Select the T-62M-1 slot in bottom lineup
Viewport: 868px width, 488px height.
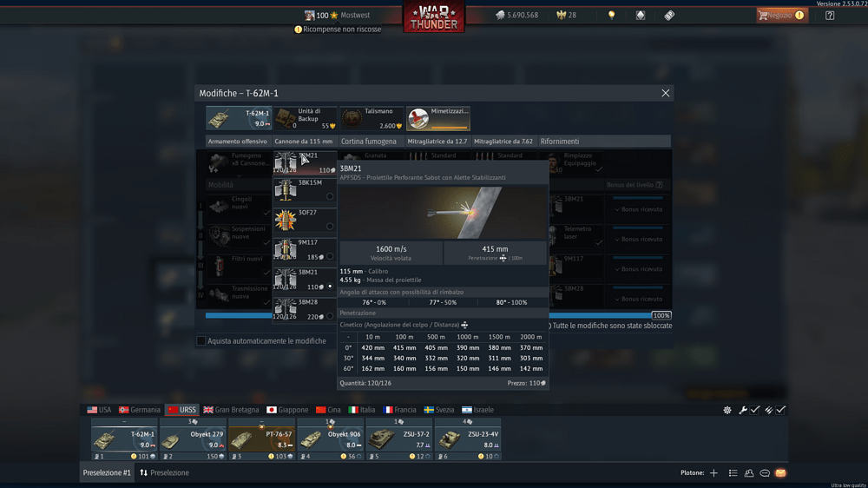124,439
